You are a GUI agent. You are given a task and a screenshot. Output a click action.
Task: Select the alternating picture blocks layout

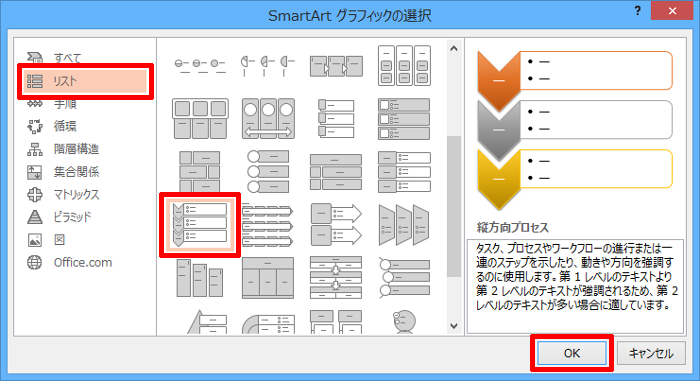tap(200, 172)
